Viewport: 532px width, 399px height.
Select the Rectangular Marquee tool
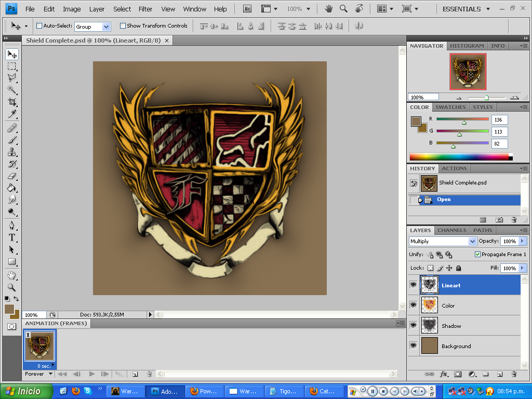pyautogui.click(x=12, y=66)
